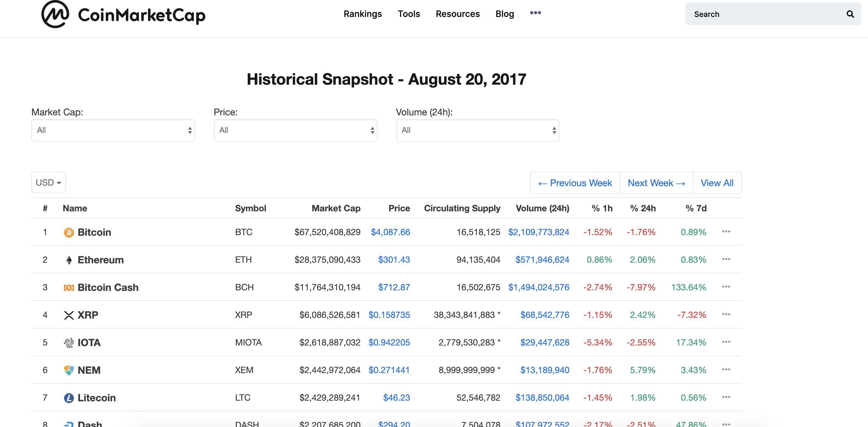Image resolution: width=868 pixels, height=427 pixels.
Task: Click the Ethereum diamond icon
Action: 69,260
